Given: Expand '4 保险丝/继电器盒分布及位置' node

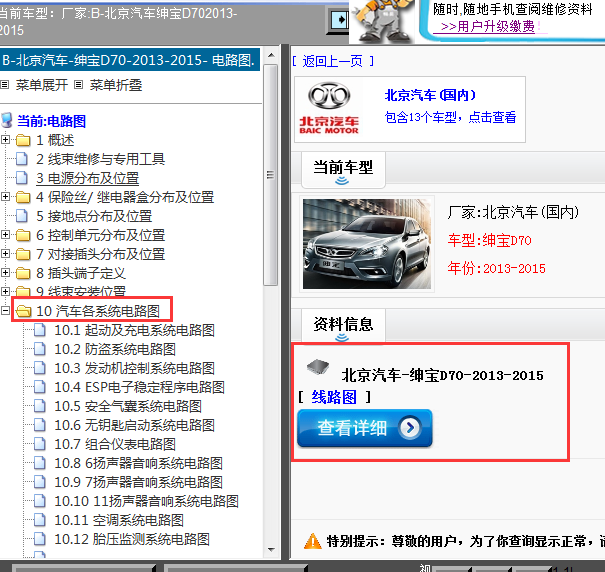Looking at the screenshot, I should [x=5, y=196].
